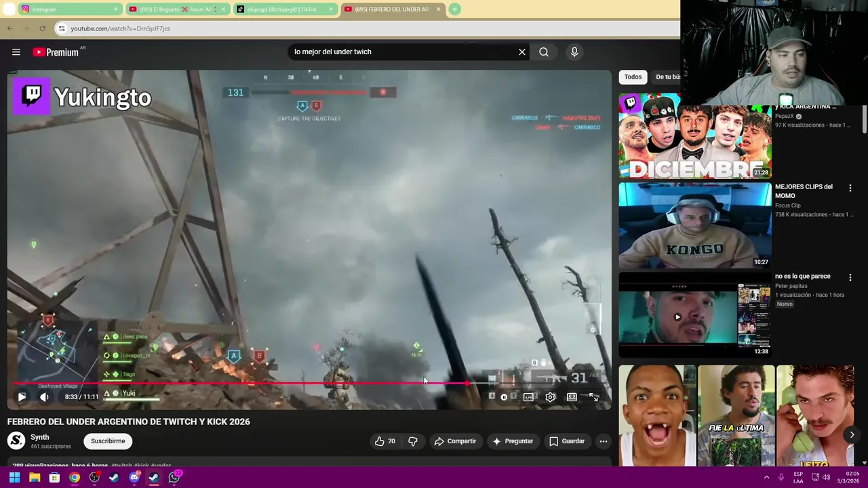Save video with Guardar
The width and height of the screenshot is (868, 488).
click(567, 441)
